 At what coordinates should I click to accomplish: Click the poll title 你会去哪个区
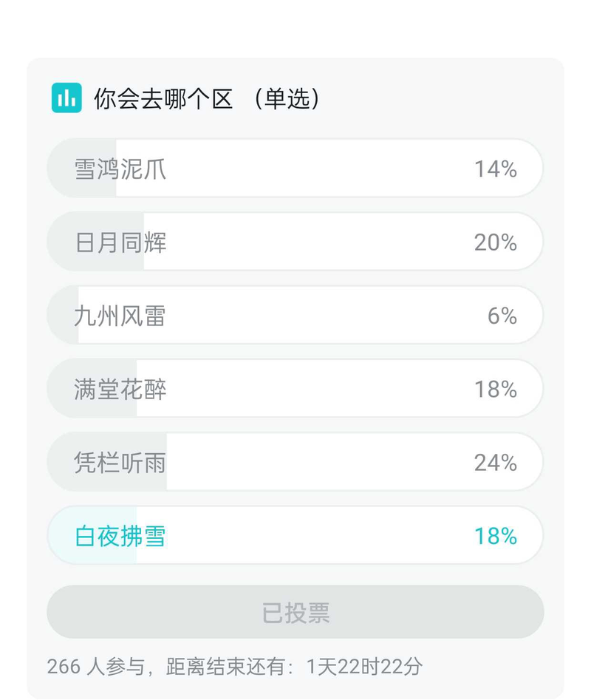[x=163, y=98]
